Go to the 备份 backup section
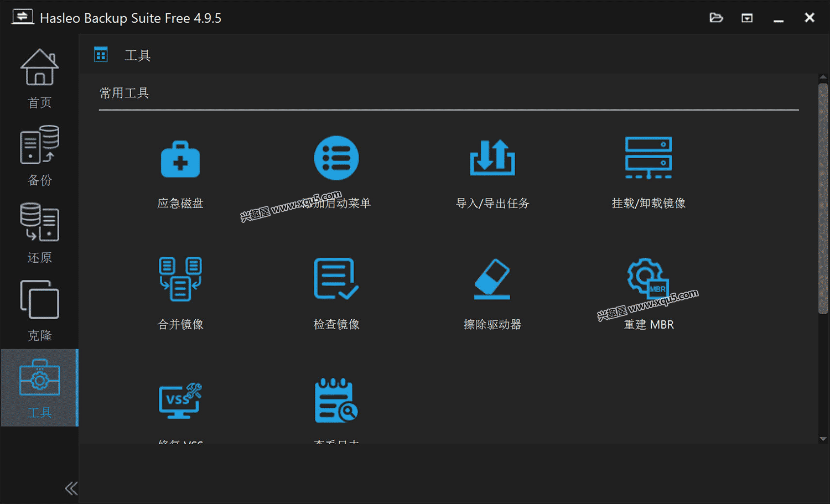This screenshot has height=504, width=830. (x=39, y=155)
